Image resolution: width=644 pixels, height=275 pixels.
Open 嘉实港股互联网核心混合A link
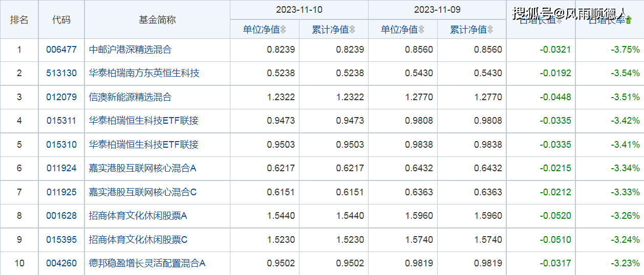[x=143, y=168]
